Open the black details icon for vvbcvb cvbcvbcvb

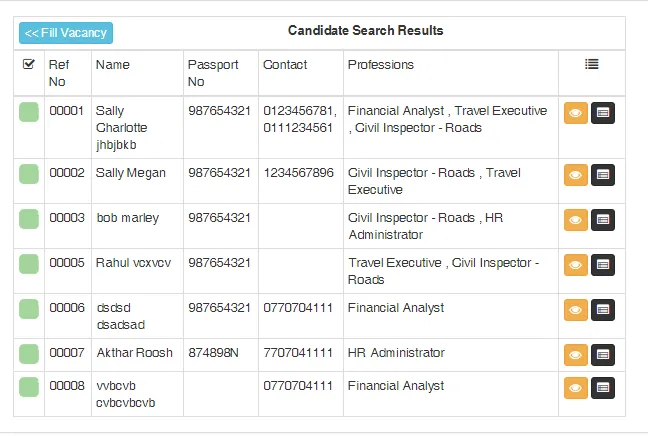coord(603,388)
